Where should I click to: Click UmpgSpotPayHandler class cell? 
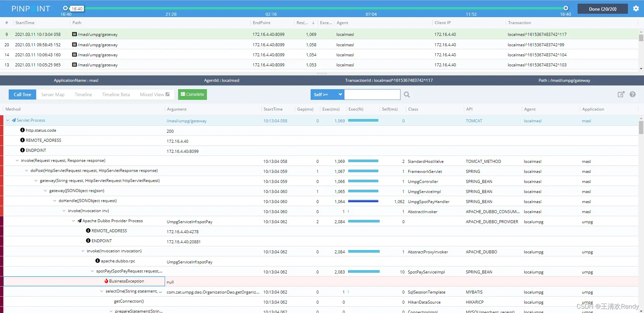tap(429, 202)
